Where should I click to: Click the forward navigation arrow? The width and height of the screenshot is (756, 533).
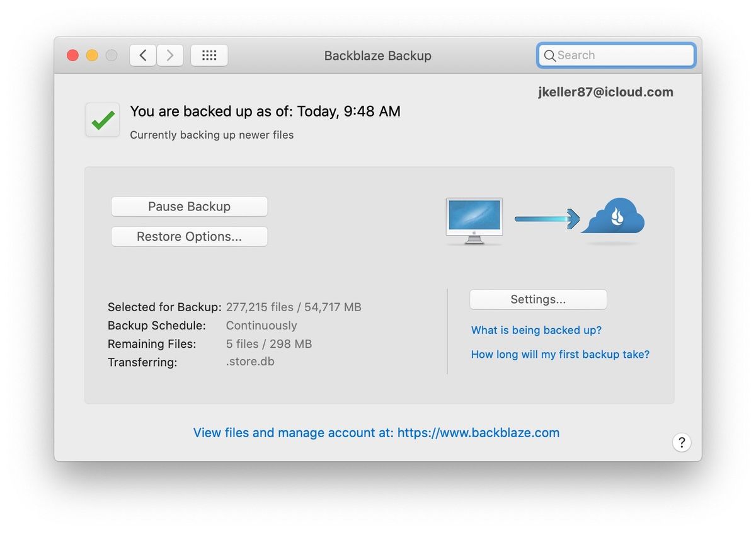pos(169,55)
